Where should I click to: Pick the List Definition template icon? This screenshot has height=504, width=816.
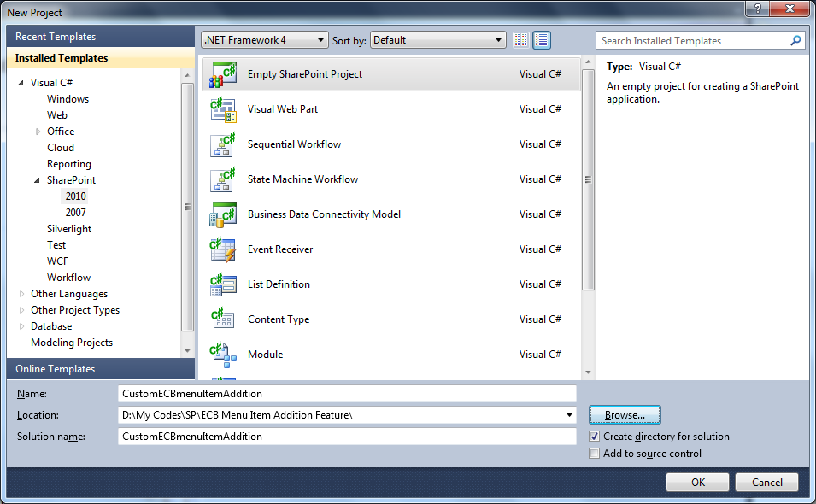223,284
